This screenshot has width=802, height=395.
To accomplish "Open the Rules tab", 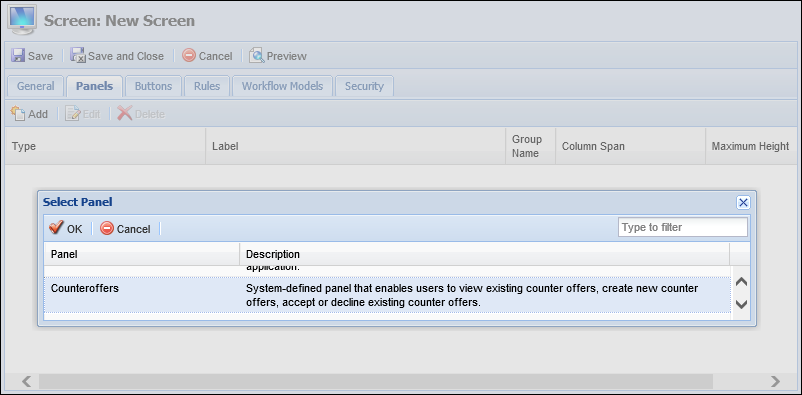I will click(x=207, y=86).
